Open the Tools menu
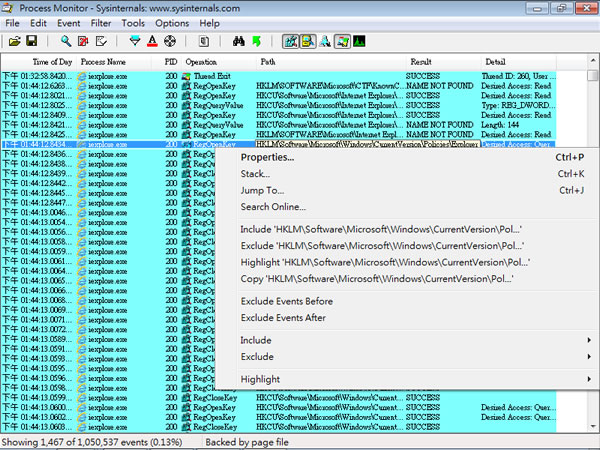Screen dimensions: 600x450 pos(133,23)
